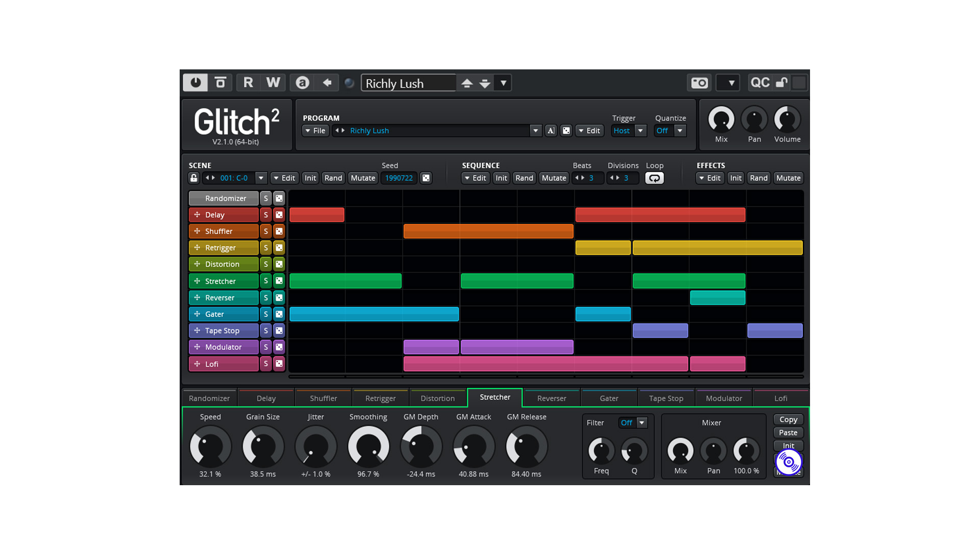Open the SEQUENCE Edit menu

pos(475,178)
